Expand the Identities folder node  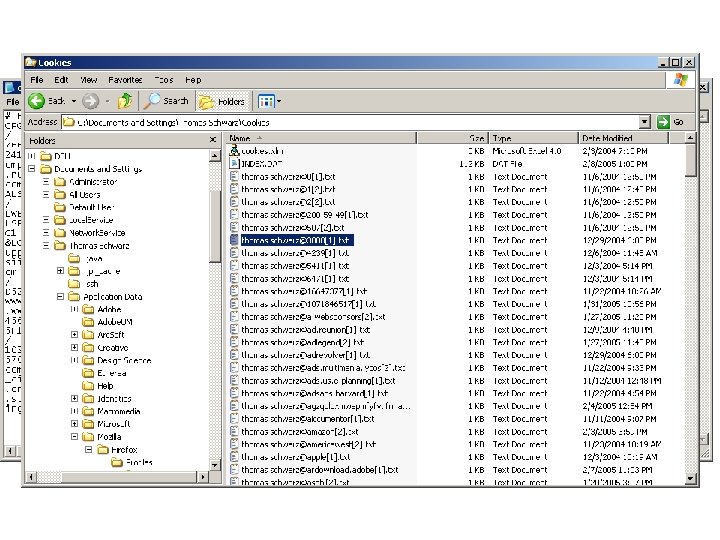74,399
